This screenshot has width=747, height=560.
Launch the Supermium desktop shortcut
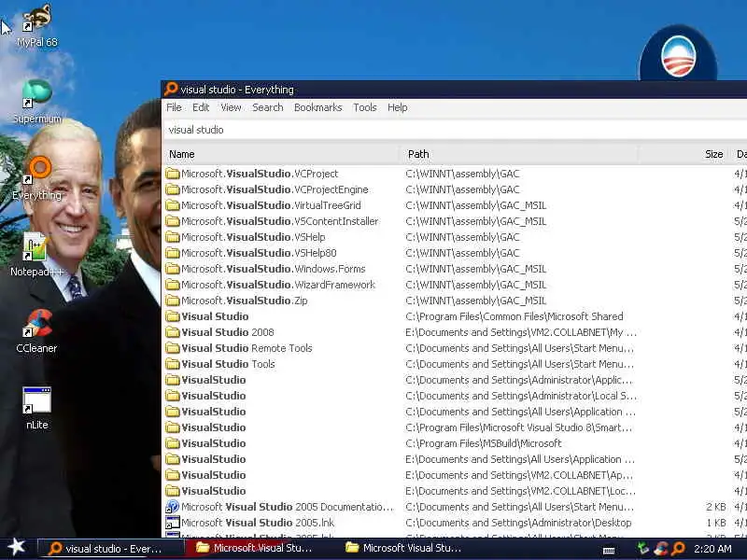point(37,102)
